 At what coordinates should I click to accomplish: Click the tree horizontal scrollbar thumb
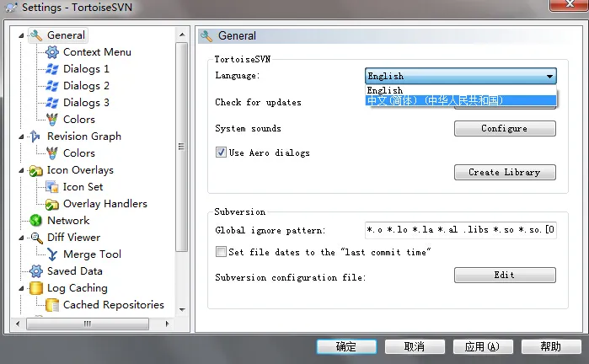(88, 324)
